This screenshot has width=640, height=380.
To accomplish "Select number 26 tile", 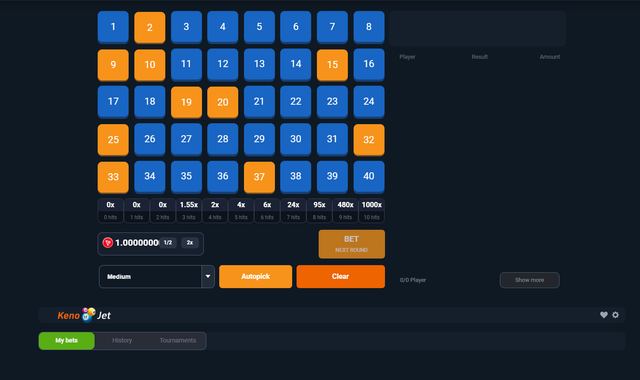I will pos(150,139).
